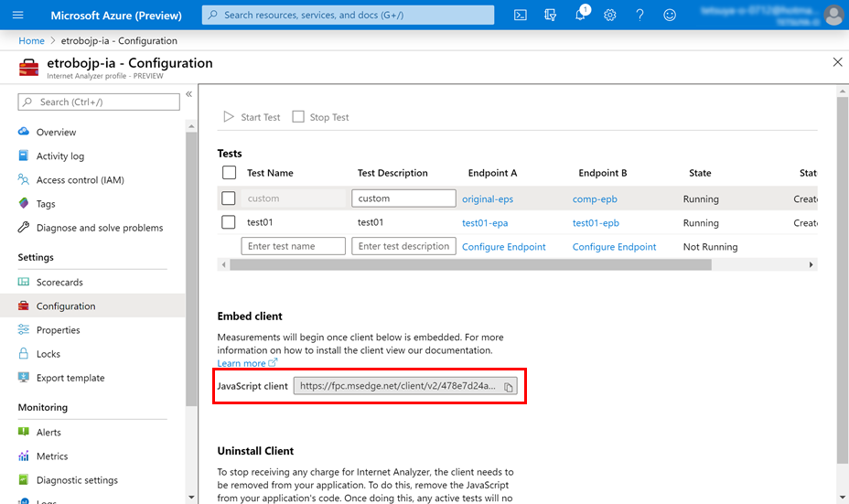
Task: Copy the JavaScript client URL
Action: coord(509,387)
